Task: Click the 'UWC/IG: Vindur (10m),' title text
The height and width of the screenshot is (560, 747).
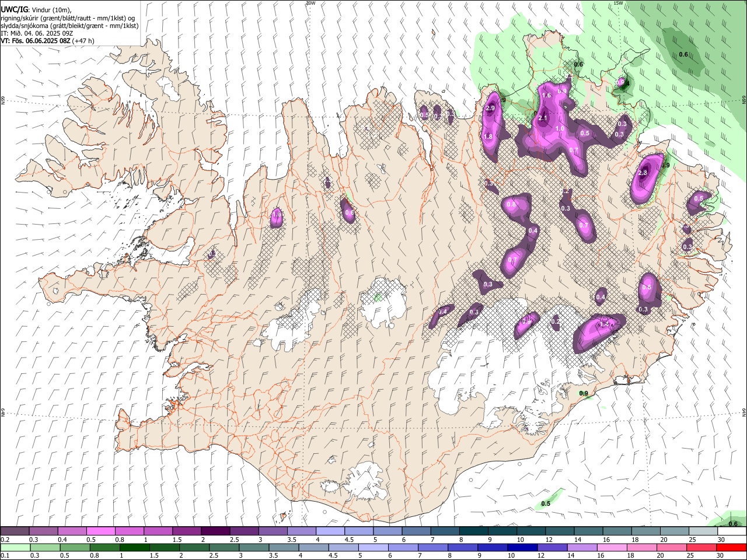Action: pos(37,10)
